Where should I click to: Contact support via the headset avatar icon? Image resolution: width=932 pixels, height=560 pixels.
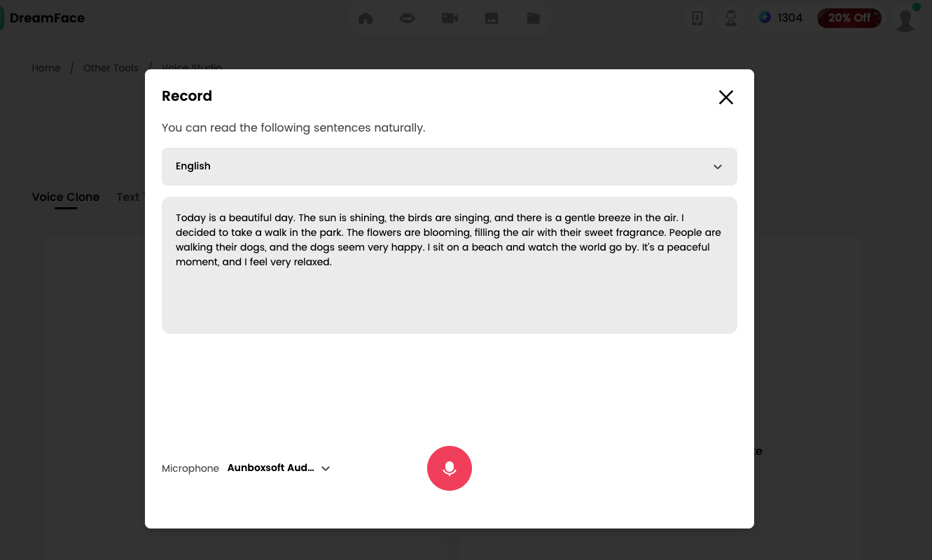[731, 18]
